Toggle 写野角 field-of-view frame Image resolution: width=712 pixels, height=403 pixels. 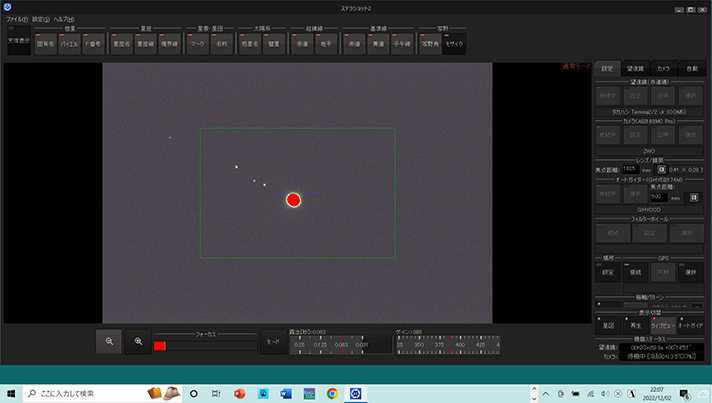pos(430,44)
